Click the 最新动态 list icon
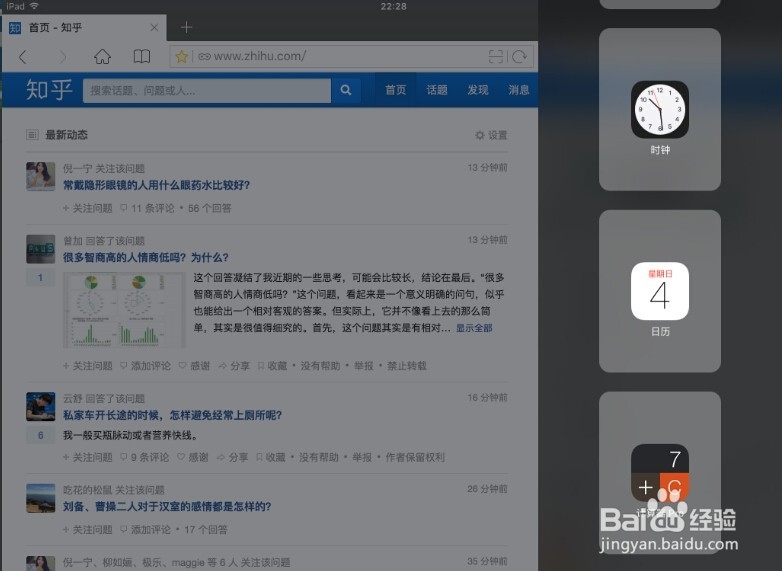 32,135
